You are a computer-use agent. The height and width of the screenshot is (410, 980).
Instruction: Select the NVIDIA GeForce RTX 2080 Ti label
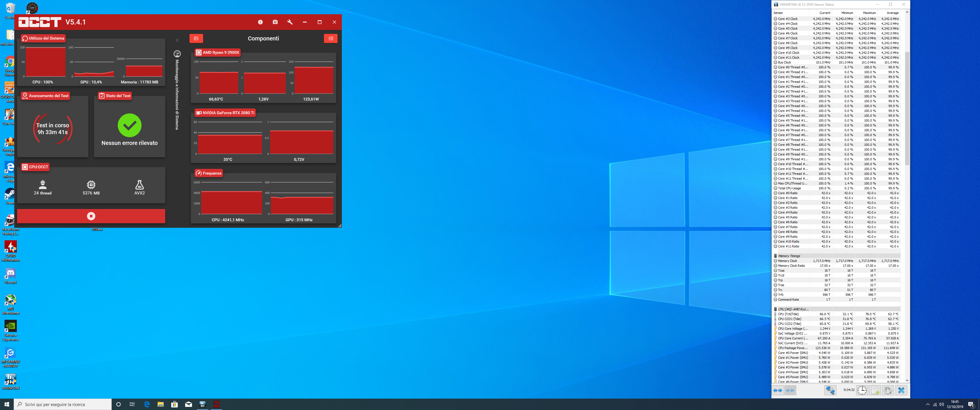click(x=225, y=112)
